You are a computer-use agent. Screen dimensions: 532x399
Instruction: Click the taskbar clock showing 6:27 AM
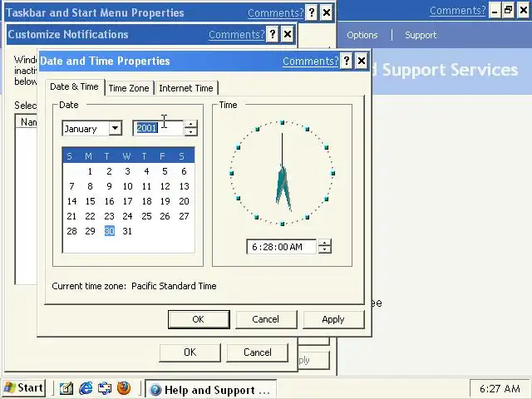pyautogui.click(x=500, y=388)
